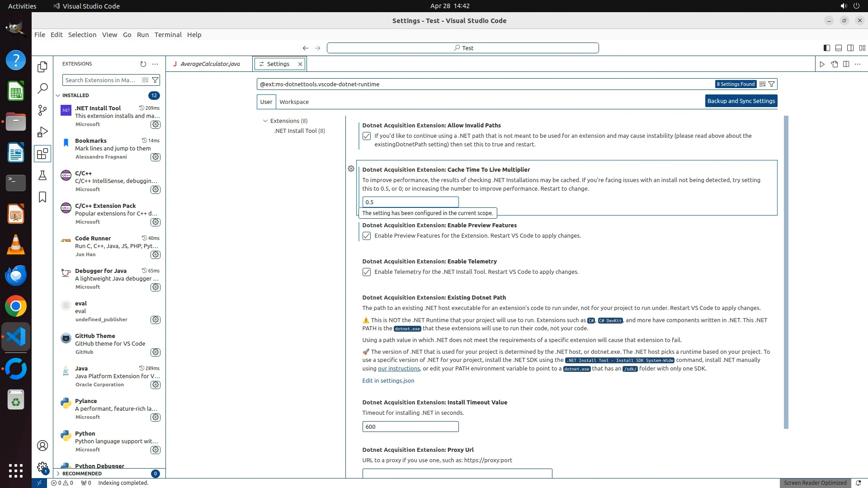This screenshot has height=488, width=868.
Task: Click Edit in settings.json link
Action: pos(388,381)
